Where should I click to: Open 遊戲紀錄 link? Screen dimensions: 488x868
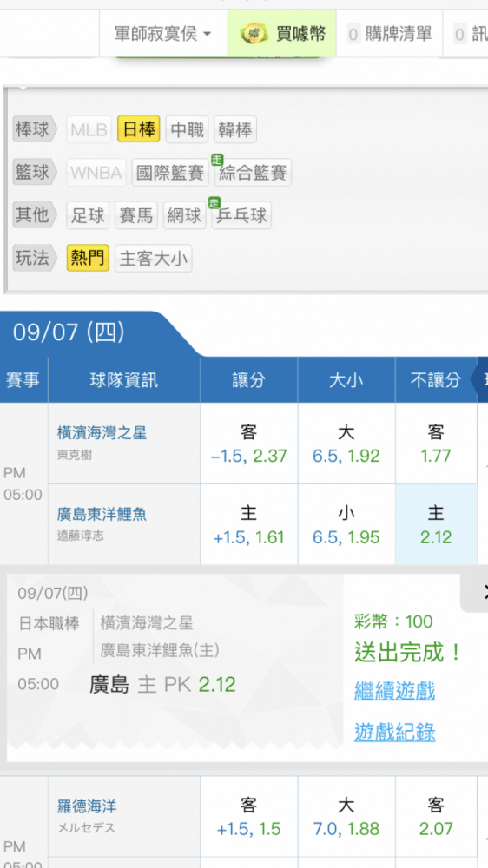tap(394, 732)
